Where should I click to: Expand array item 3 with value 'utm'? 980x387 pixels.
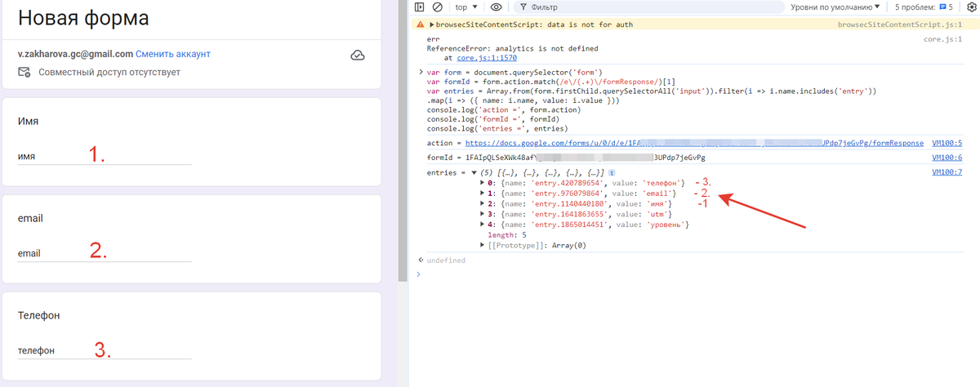click(483, 214)
